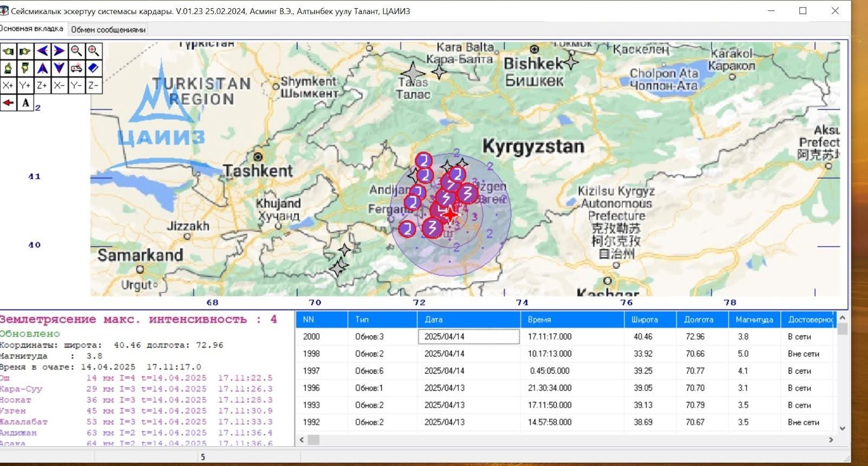Switch to Обмен сообщениями tab
The width and height of the screenshot is (868, 466).
click(108, 30)
